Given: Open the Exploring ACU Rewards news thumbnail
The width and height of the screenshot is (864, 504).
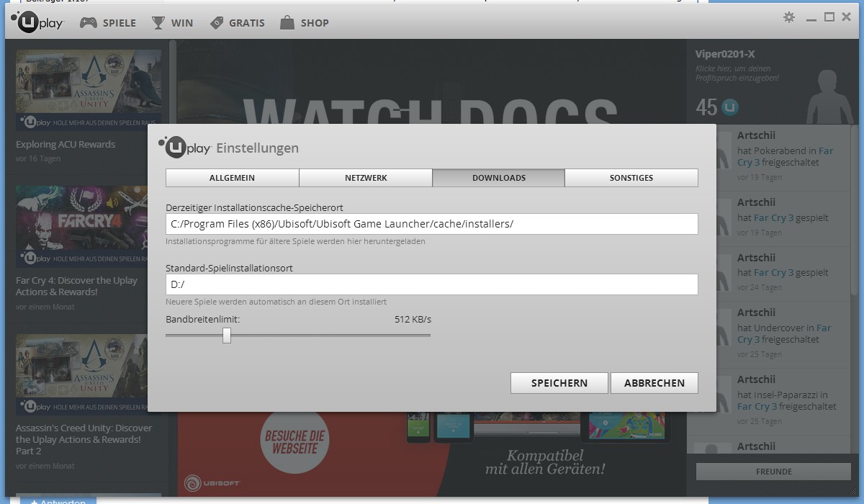Looking at the screenshot, I should (89, 90).
